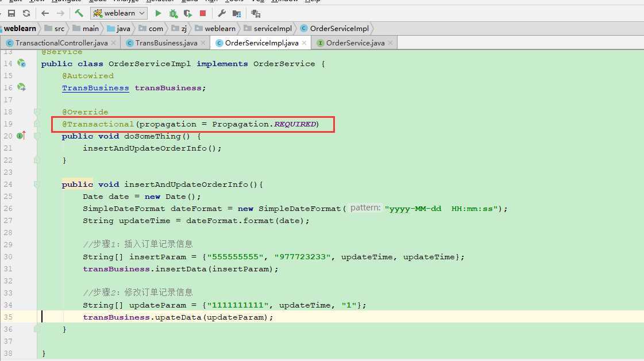Click the rightmost toolbar icon after Project Structure
This screenshot has width=644, height=361.
(256, 14)
